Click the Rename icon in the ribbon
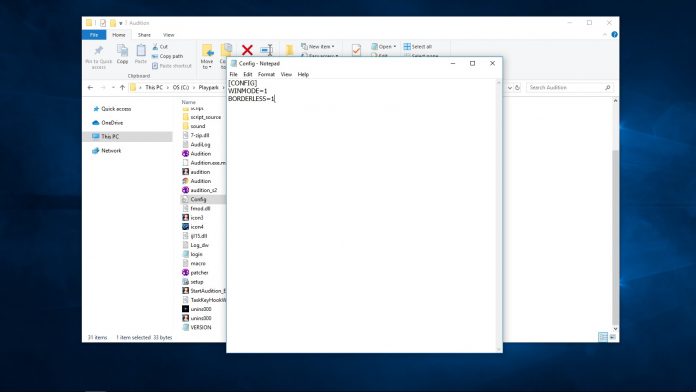Image resolution: width=696 pixels, height=392 pixels. point(266,50)
